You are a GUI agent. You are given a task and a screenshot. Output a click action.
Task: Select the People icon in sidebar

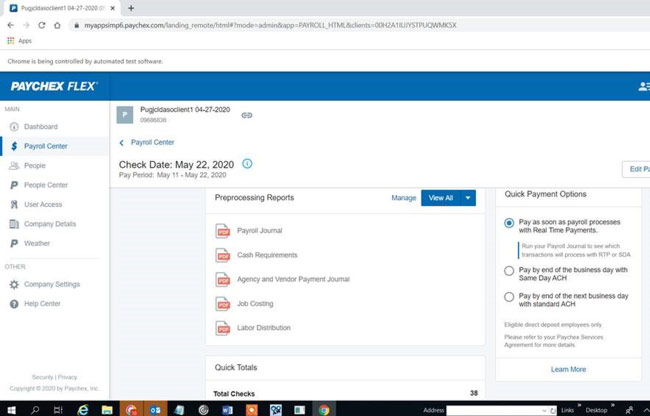tap(14, 166)
